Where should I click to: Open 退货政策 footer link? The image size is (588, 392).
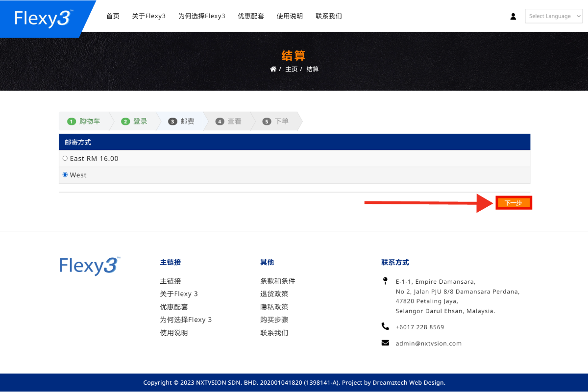pyautogui.click(x=274, y=294)
